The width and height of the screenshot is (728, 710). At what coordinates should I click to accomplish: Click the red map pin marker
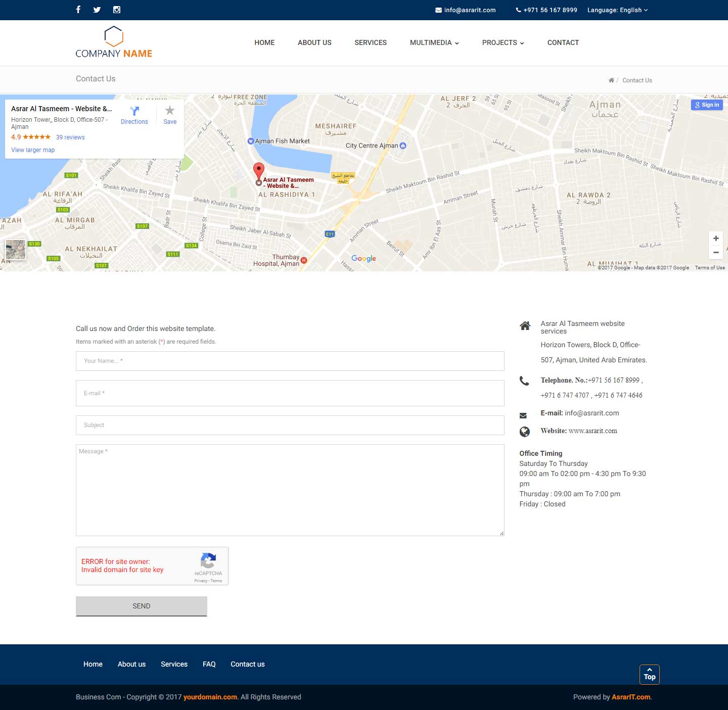click(258, 172)
